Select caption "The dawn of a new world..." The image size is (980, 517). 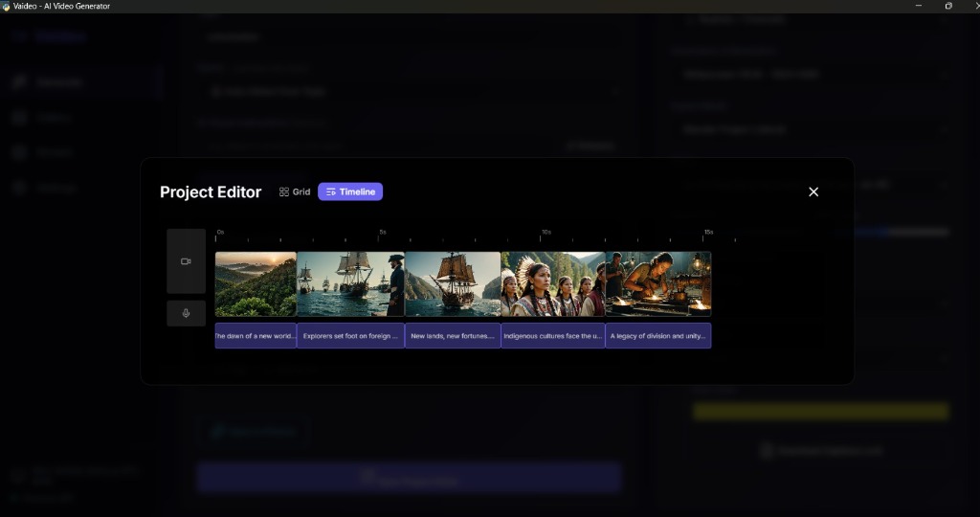click(x=256, y=336)
